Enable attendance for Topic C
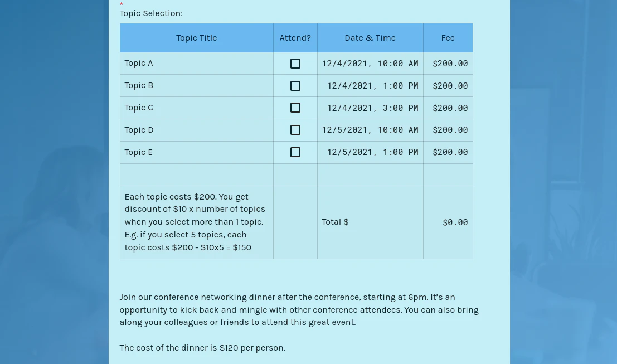 point(295,108)
